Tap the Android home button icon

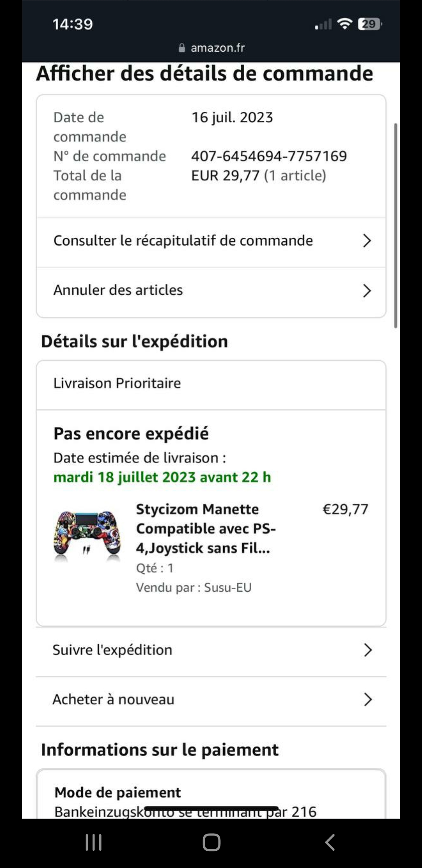(211, 842)
